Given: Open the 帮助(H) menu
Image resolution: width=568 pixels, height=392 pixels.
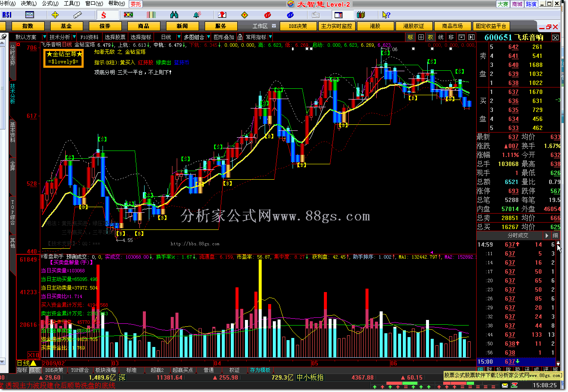Looking at the screenshot, I should [116, 3].
